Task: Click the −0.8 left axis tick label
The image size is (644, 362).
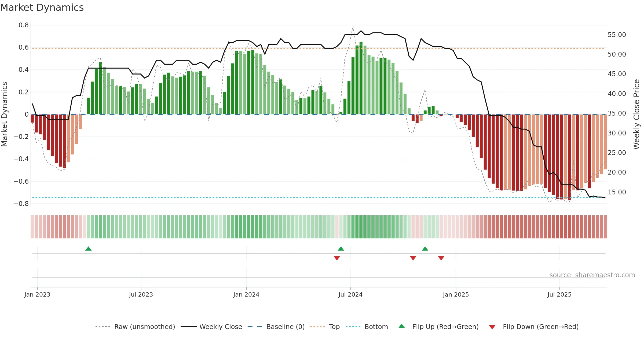Action: coord(21,204)
